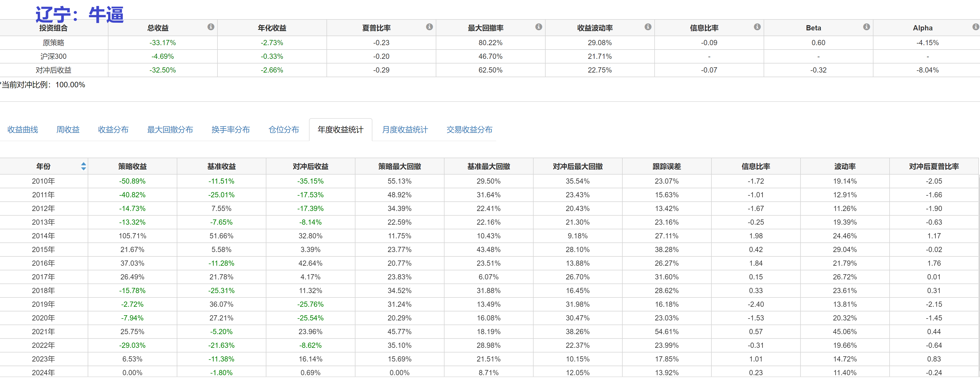Click info icon beside 夏普比率 header
Viewport: 980px width, 379px height.
[429, 27]
